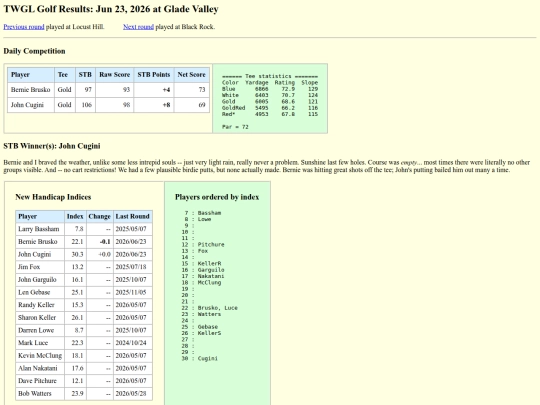
Task: Click Pitchure in the ordered index list
Action: tap(211, 245)
